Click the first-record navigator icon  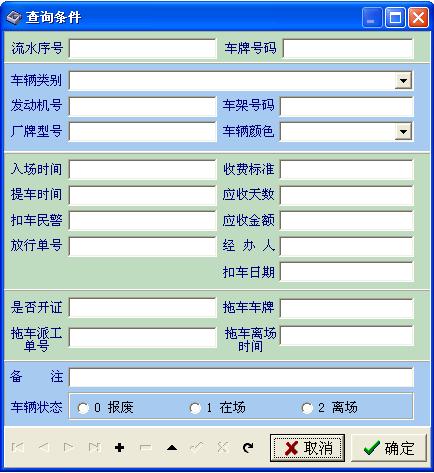18,447
